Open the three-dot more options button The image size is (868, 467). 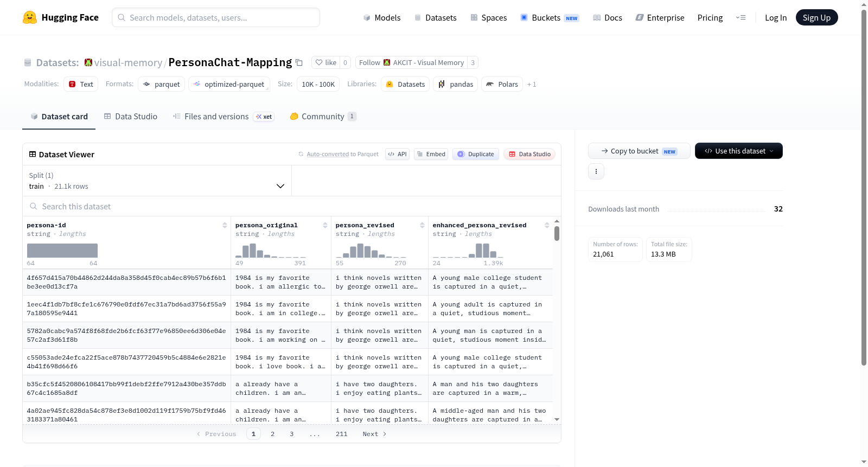(596, 171)
